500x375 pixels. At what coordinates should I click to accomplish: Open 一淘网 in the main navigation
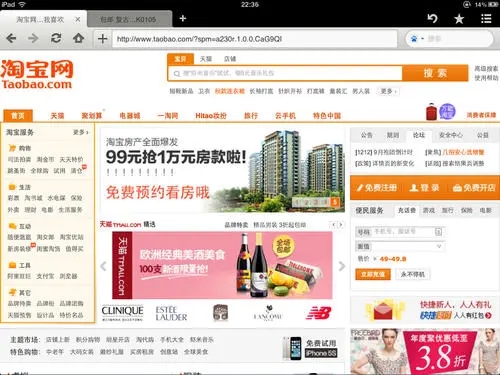point(168,116)
